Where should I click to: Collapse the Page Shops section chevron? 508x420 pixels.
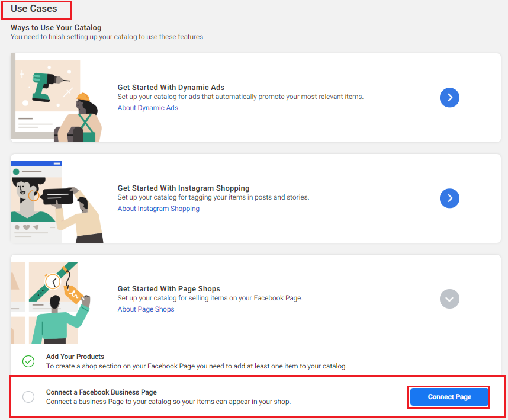point(449,299)
